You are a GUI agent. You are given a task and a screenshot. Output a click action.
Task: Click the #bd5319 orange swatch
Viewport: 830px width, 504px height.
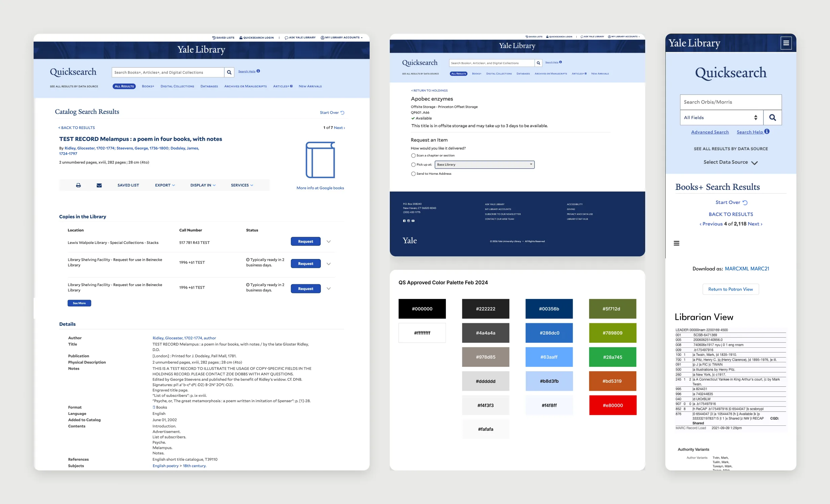click(613, 381)
